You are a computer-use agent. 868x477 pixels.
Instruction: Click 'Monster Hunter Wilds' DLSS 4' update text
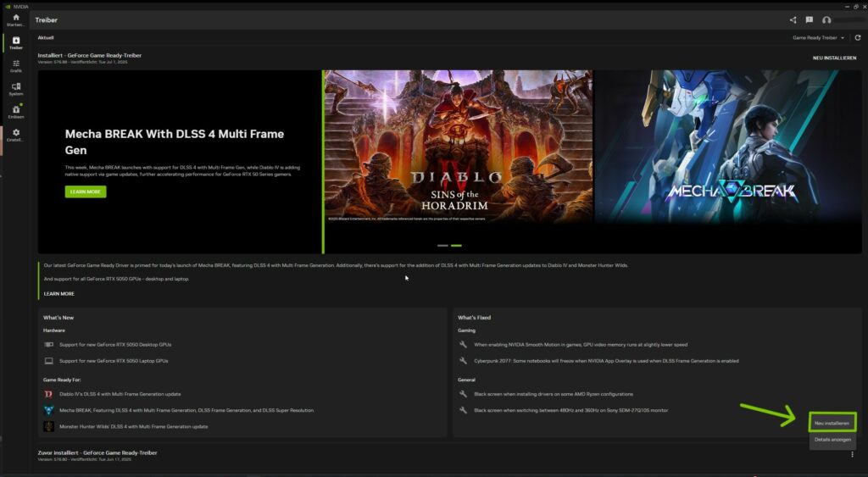[133, 427]
